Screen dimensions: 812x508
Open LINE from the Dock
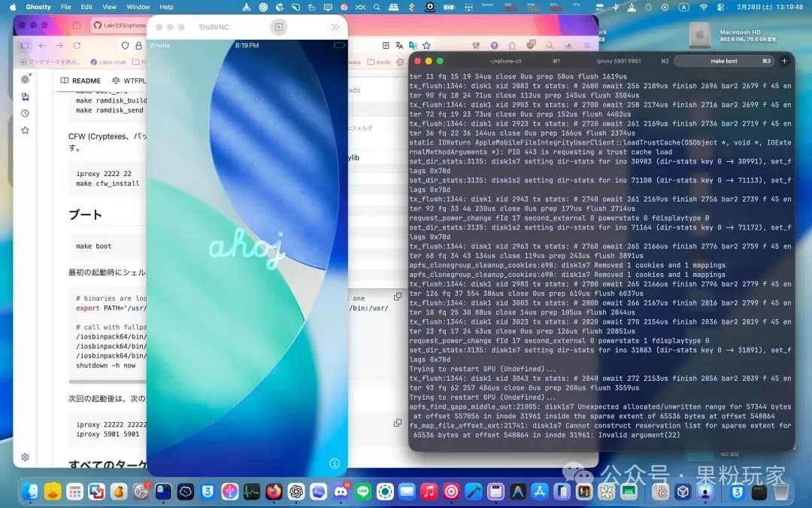click(363, 491)
